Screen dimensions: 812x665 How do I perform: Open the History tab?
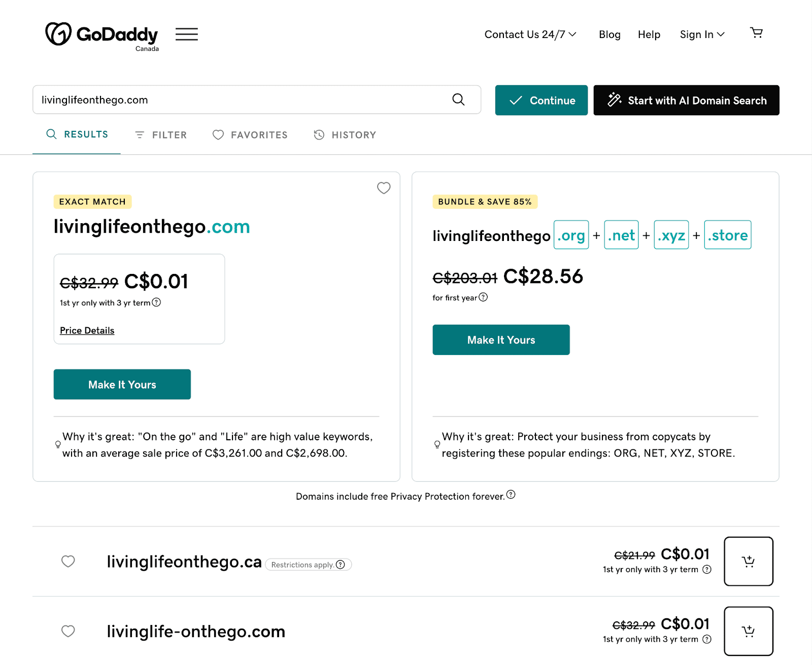point(345,134)
